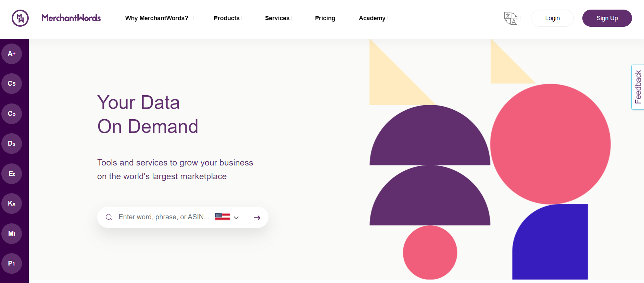Click the magnifier icon in search bar
The height and width of the screenshot is (283, 644).
109,217
